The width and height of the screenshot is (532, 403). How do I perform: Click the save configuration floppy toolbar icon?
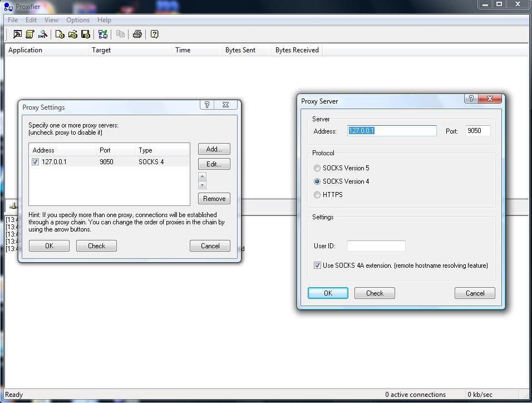86,34
